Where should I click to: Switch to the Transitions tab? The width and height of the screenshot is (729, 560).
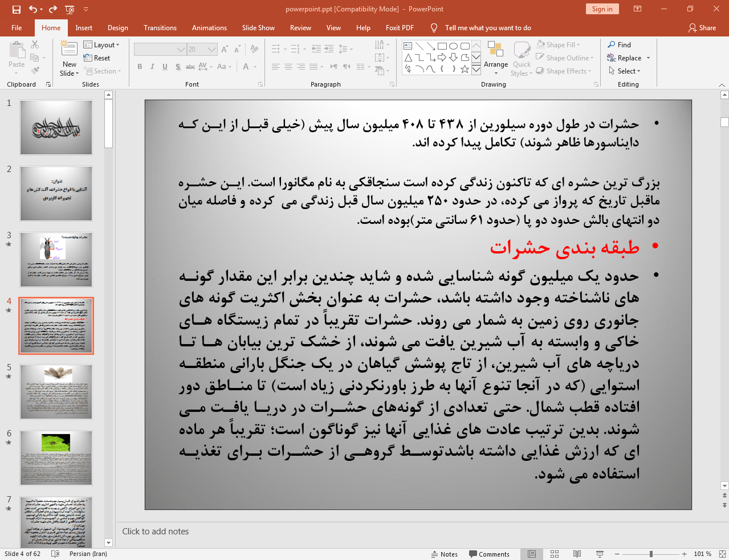pos(160,28)
